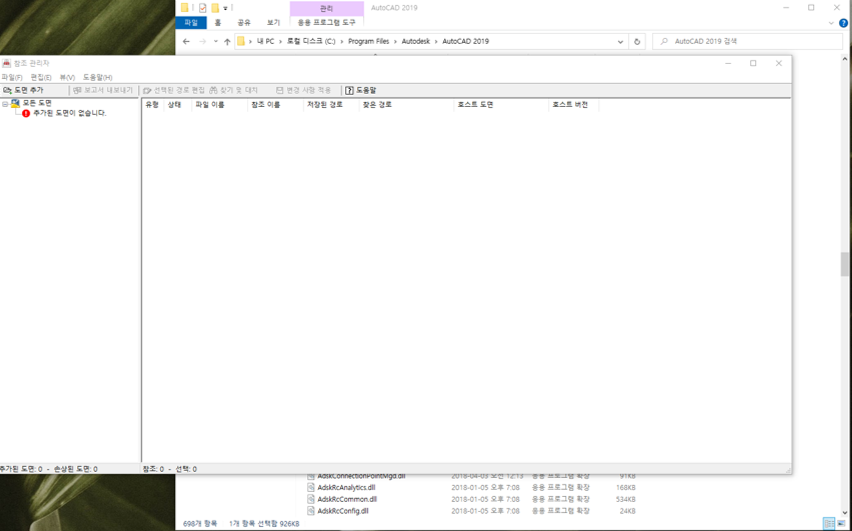This screenshot has height=531, width=852.
Task: Open the 도움말(H) menu
Action: coord(97,78)
